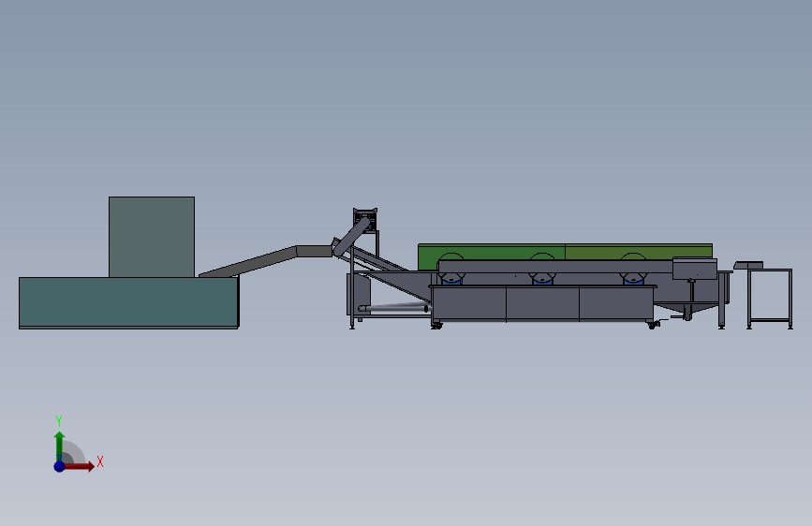Viewport: 812px width, 526px height.
Task: Select the long gray conveyor rail below the green covers
Action: click(x=555, y=267)
